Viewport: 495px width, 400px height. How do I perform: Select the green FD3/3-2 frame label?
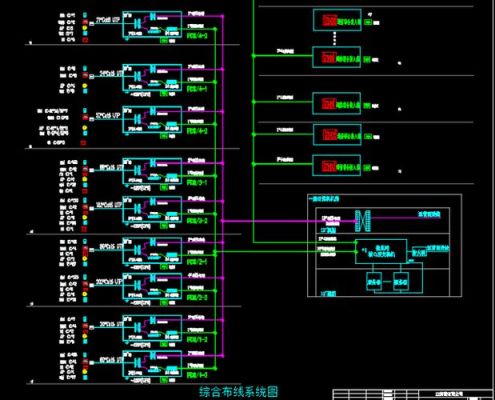pyautogui.click(x=197, y=221)
